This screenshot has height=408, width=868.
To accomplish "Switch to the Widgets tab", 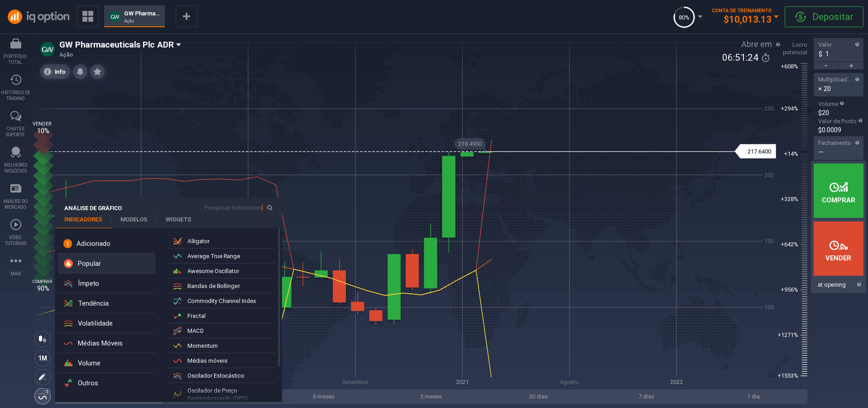I will (178, 220).
